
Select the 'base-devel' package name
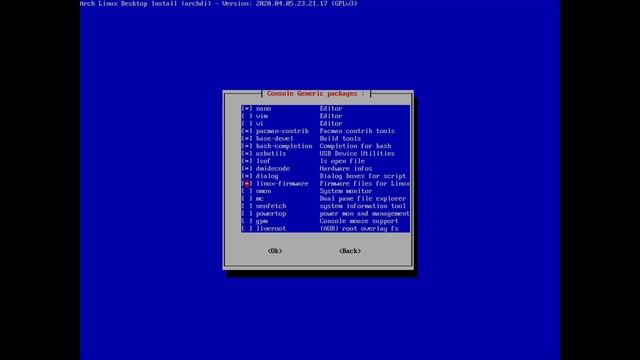[275, 139]
